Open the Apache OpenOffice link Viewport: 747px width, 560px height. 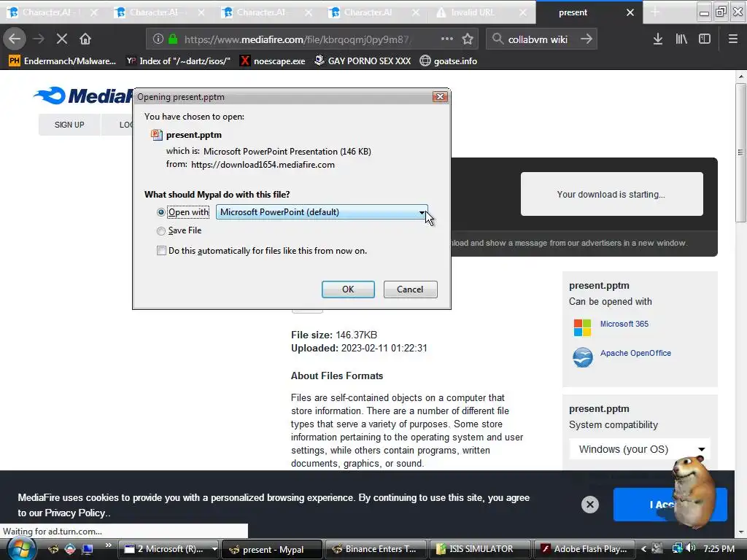[635, 353]
